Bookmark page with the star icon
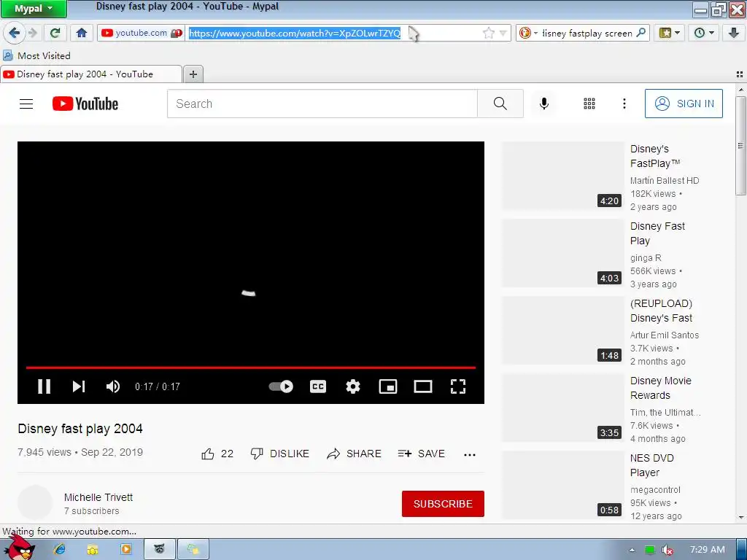The image size is (747, 560). [x=488, y=33]
